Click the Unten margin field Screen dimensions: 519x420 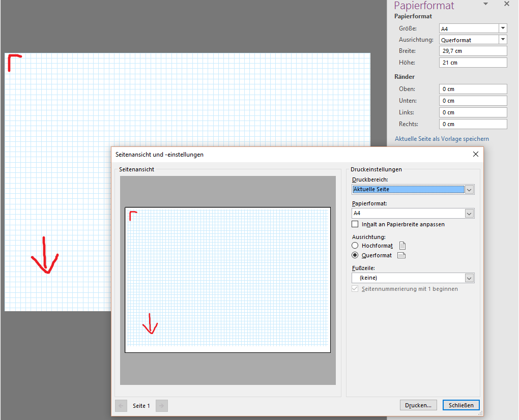(x=473, y=101)
